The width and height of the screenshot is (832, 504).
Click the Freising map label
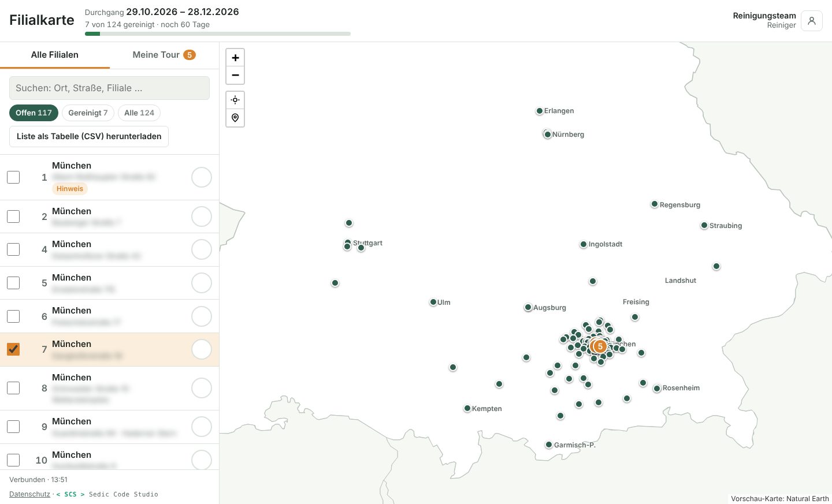coord(636,302)
